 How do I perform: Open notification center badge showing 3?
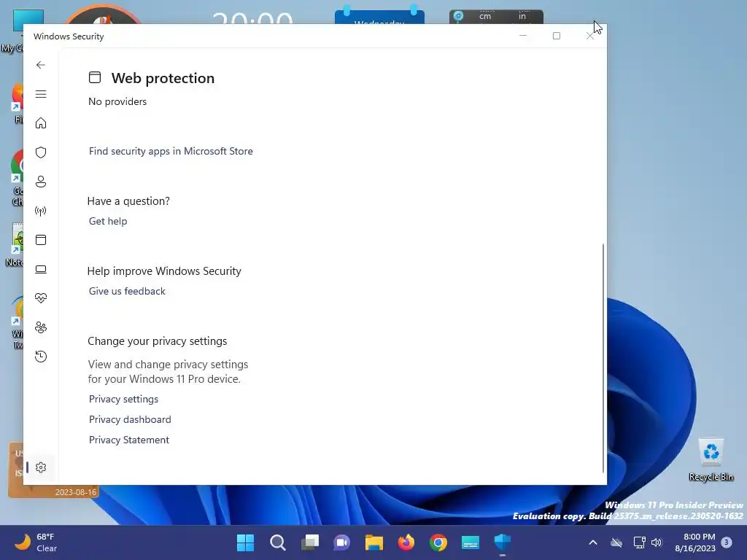(727, 542)
